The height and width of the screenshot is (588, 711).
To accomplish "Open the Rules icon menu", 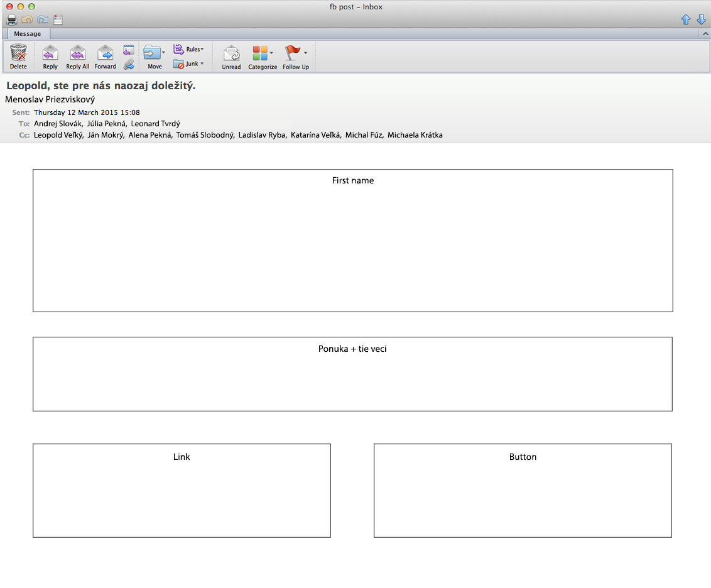I will coord(178,49).
